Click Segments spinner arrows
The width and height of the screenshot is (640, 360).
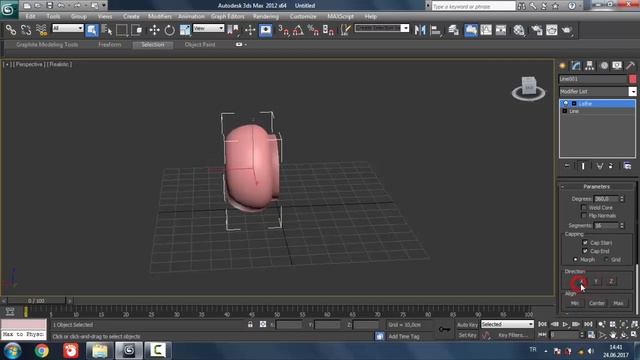click(x=622, y=226)
